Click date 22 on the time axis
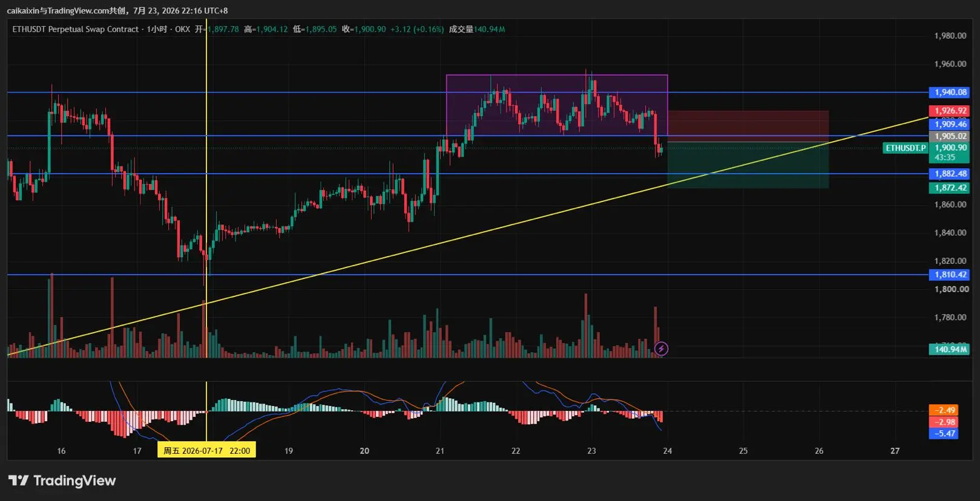The width and height of the screenshot is (980, 501). click(x=516, y=451)
